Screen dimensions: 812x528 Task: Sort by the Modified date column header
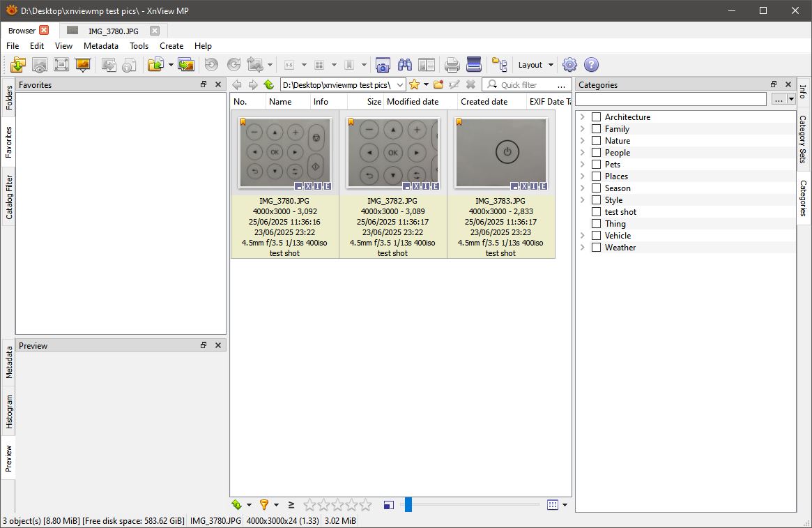click(420, 102)
